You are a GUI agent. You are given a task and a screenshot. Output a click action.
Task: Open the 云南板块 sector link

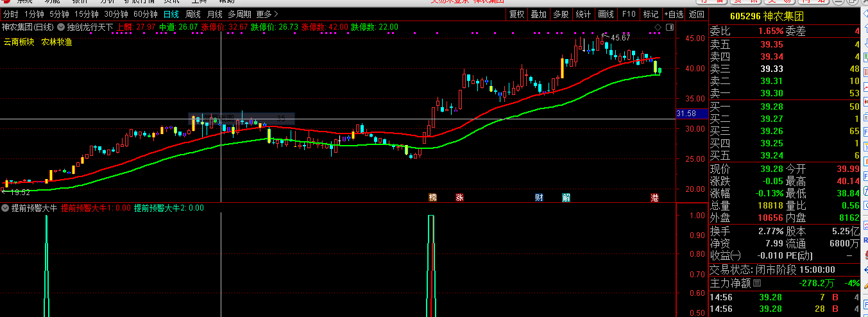coord(19,42)
